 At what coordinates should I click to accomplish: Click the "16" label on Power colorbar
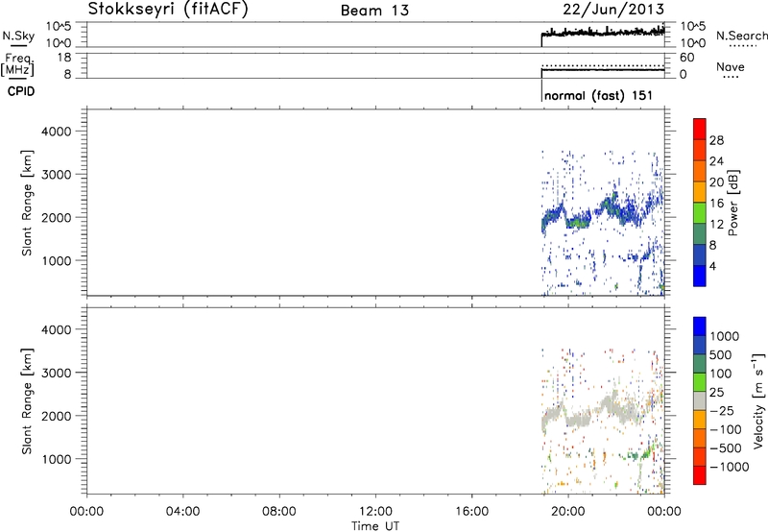[716, 204]
